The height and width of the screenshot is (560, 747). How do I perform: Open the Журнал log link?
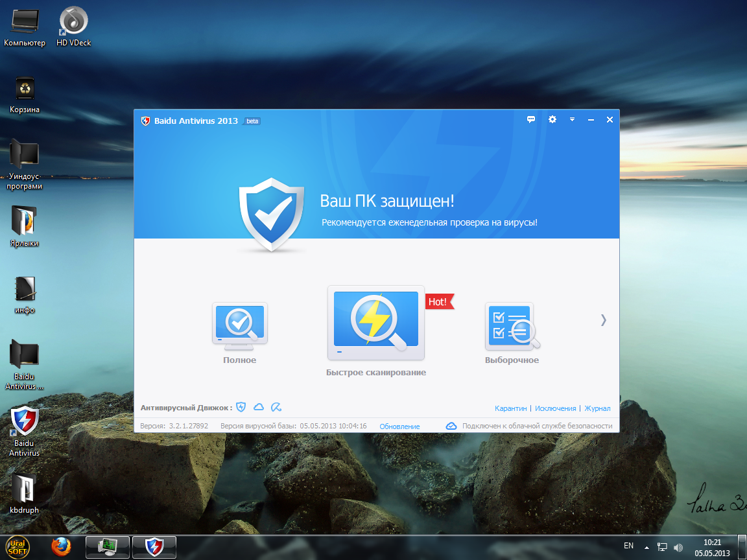click(x=597, y=408)
